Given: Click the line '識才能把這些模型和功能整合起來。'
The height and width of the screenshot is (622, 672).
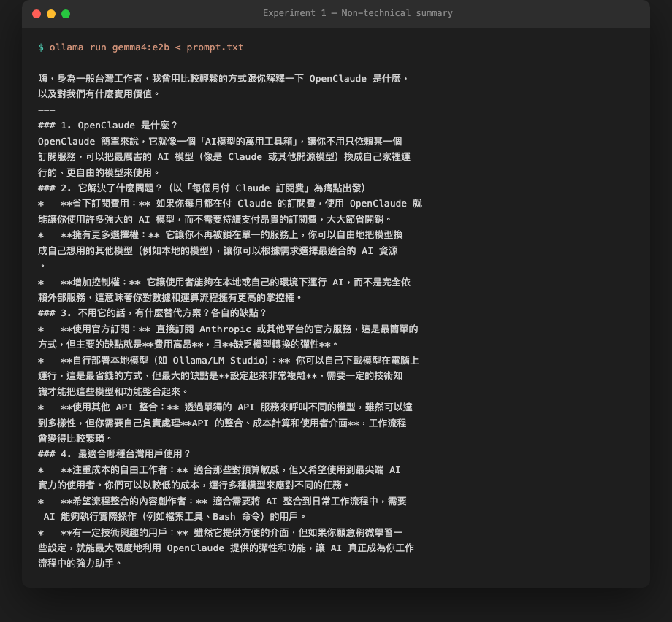Looking at the screenshot, I should pos(113,391).
